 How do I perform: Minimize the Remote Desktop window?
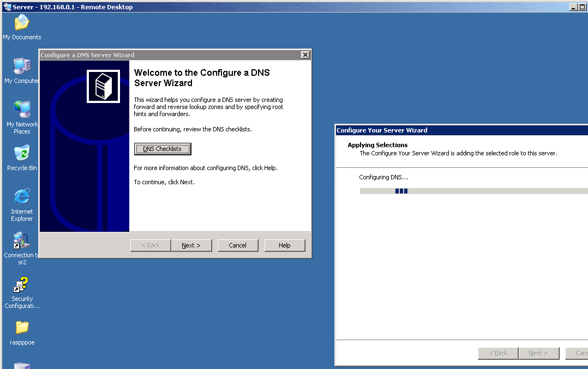coord(573,7)
